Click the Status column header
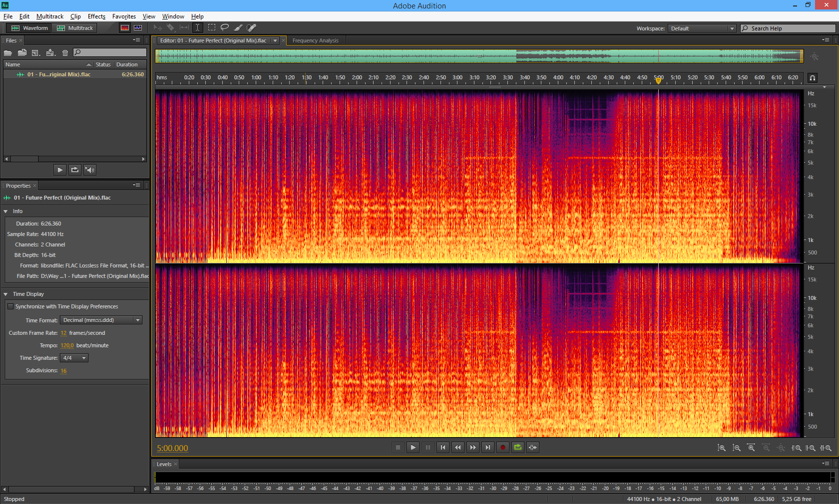 click(x=103, y=64)
